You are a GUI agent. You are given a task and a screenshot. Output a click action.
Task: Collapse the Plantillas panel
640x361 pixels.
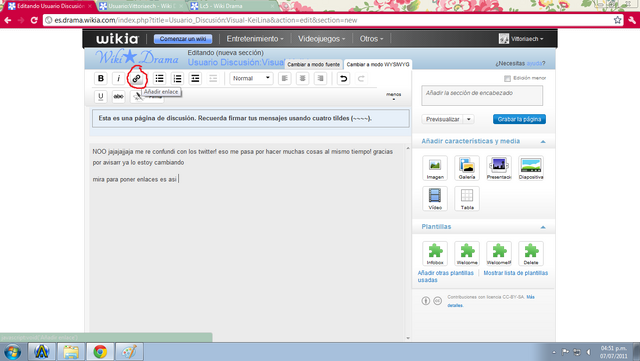coord(543,227)
